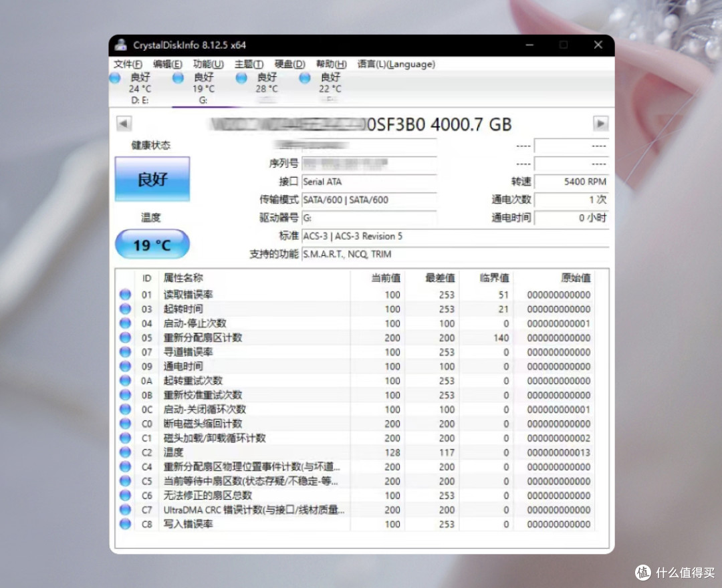
Task: Select the 写入错误率 attribute name
Action: pyautogui.click(x=189, y=524)
